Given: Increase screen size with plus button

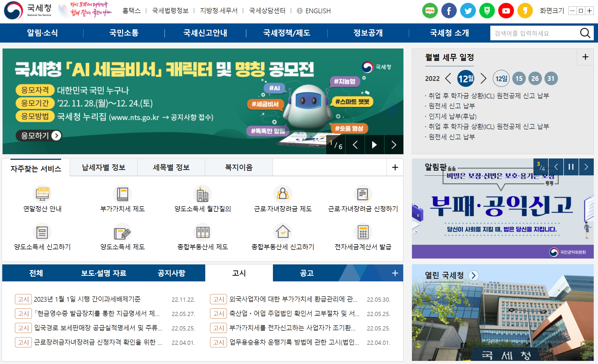Looking at the screenshot, I should click(x=589, y=11).
